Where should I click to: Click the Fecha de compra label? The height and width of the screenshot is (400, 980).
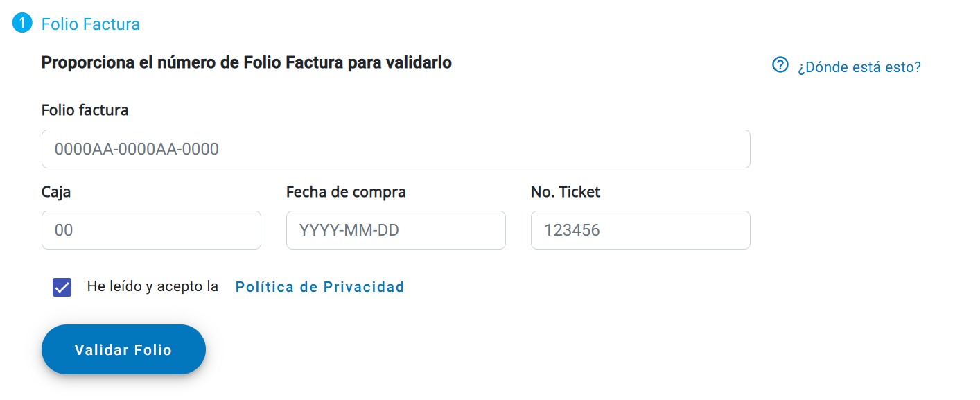[346, 192]
